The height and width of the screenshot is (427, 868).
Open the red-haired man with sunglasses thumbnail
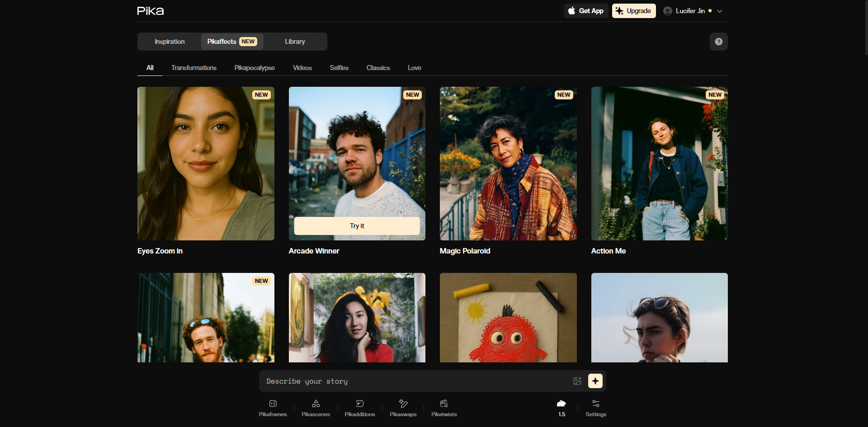click(x=206, y=318)
